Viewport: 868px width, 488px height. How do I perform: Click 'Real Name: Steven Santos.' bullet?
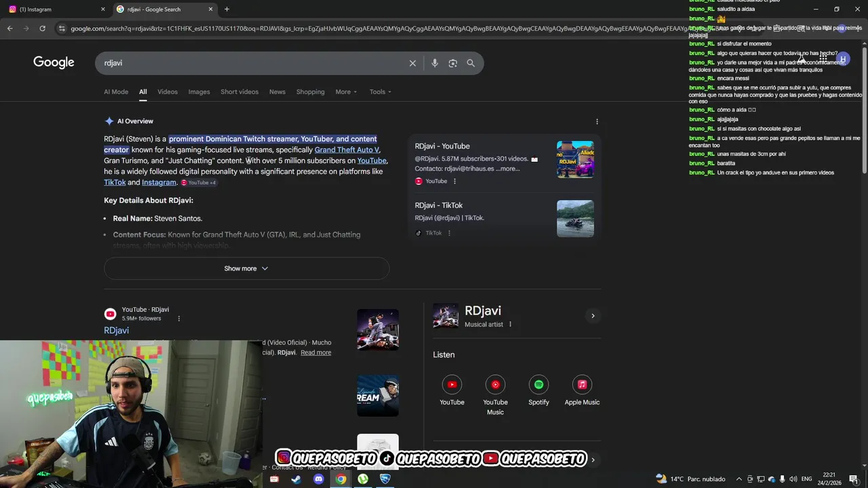[157, 219]
